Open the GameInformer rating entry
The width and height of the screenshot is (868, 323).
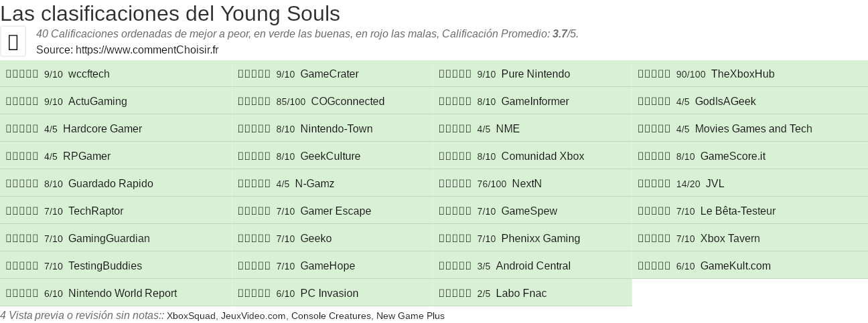(x=534, y=102)
